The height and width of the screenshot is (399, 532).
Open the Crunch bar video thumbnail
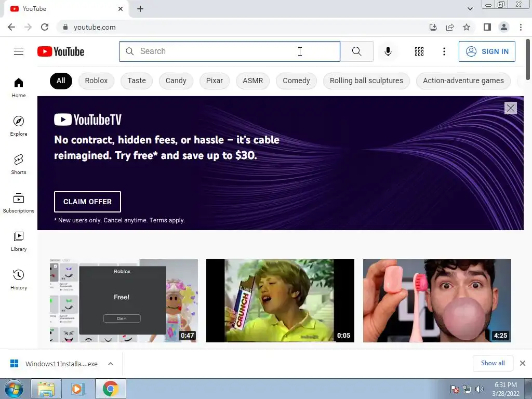point(280,301)
